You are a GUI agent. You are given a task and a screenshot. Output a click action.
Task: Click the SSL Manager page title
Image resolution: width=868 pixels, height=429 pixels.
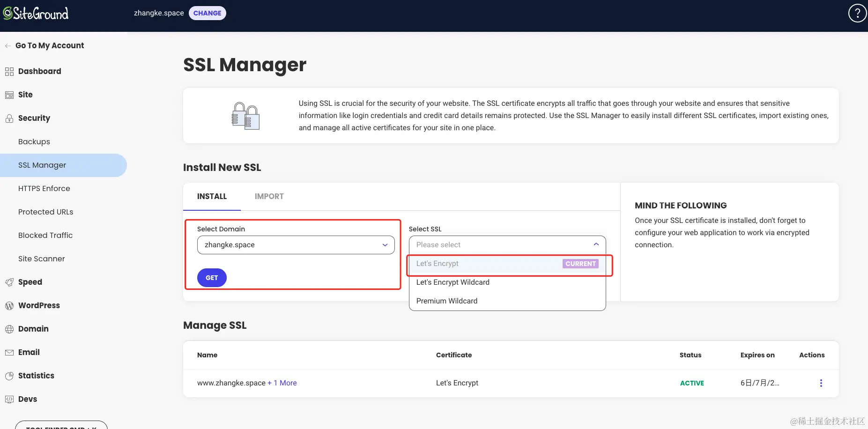(x=245, y=65)
